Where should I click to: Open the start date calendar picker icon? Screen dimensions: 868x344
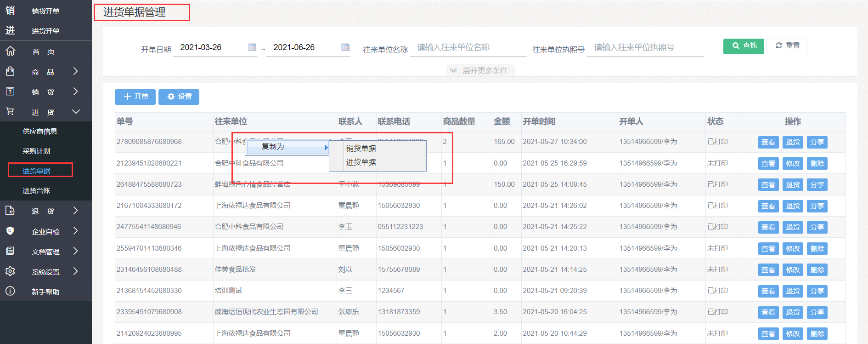252,47
